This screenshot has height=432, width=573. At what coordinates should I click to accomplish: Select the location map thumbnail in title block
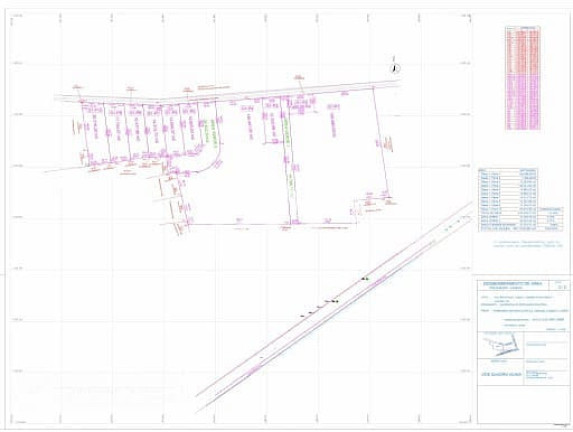tap(501, 345)
